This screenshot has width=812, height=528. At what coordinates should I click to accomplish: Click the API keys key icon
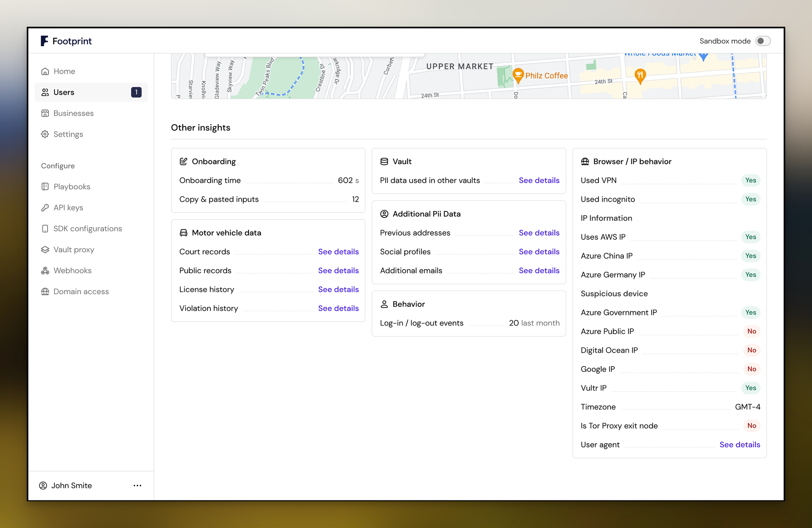45,208
